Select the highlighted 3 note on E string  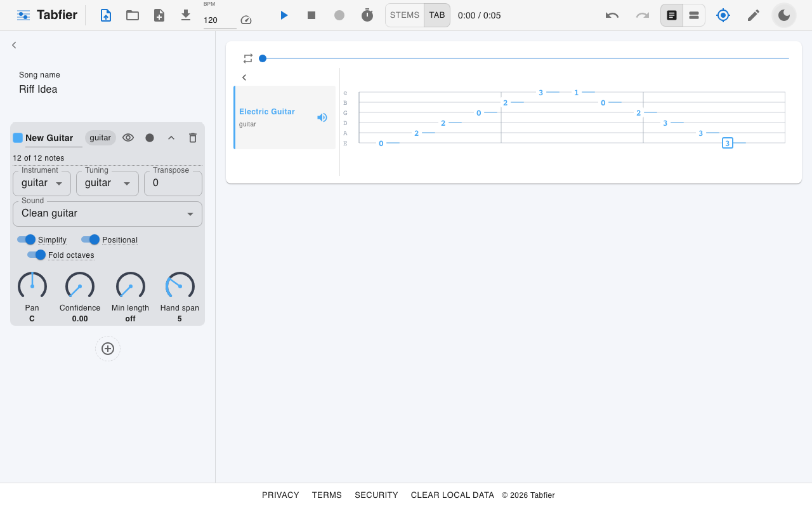pos(728,143)
